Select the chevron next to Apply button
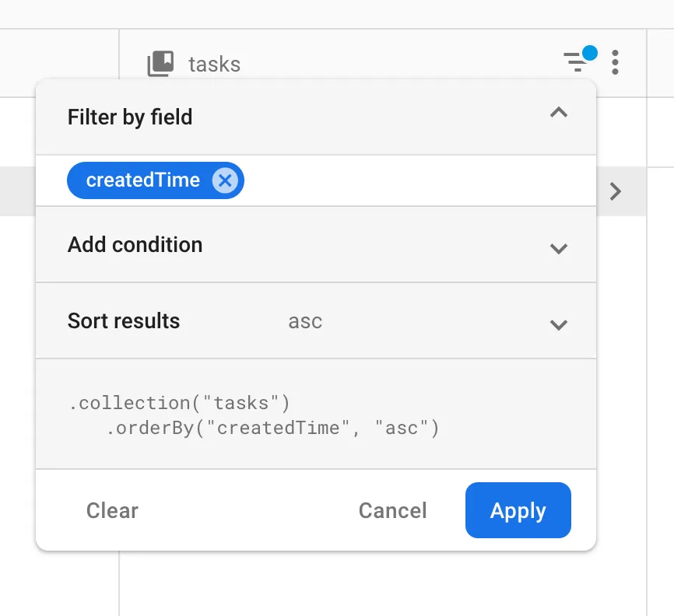The width and height of the screenshot is (674, 616). [559, 325]
